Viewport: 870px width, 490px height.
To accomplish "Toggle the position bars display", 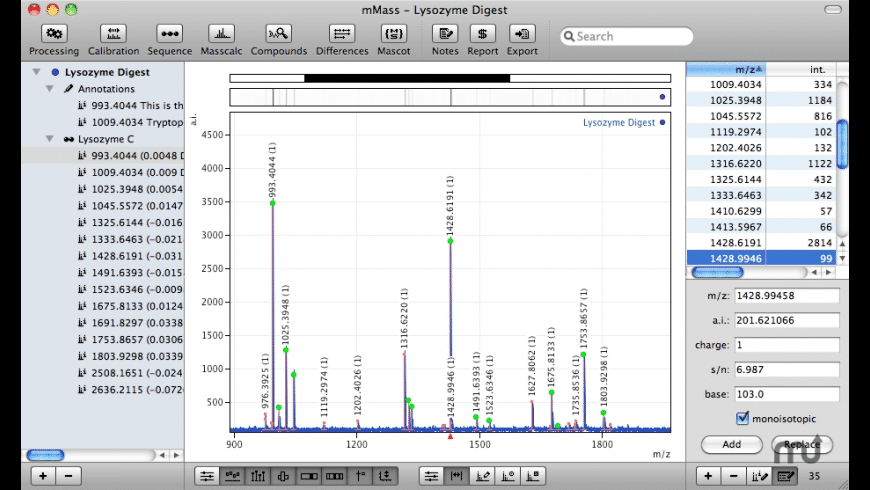I will (x=309, y=476).
